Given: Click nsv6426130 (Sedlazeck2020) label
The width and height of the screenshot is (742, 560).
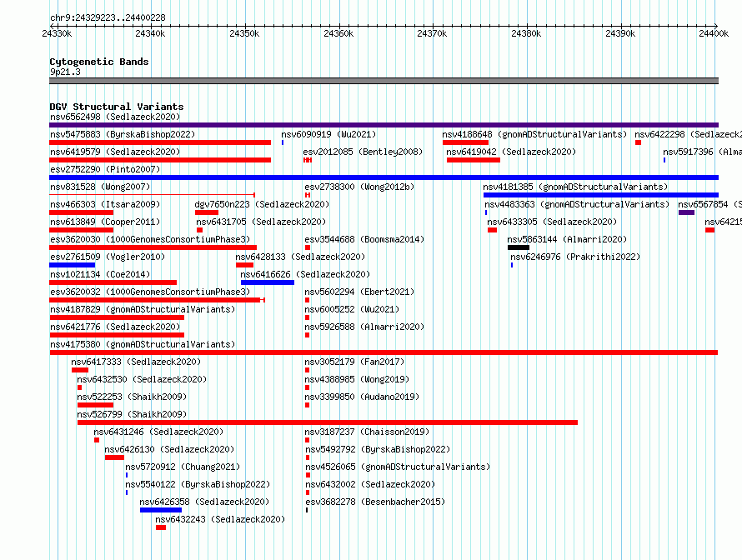Looking at the screenshot, I should 169,449.
